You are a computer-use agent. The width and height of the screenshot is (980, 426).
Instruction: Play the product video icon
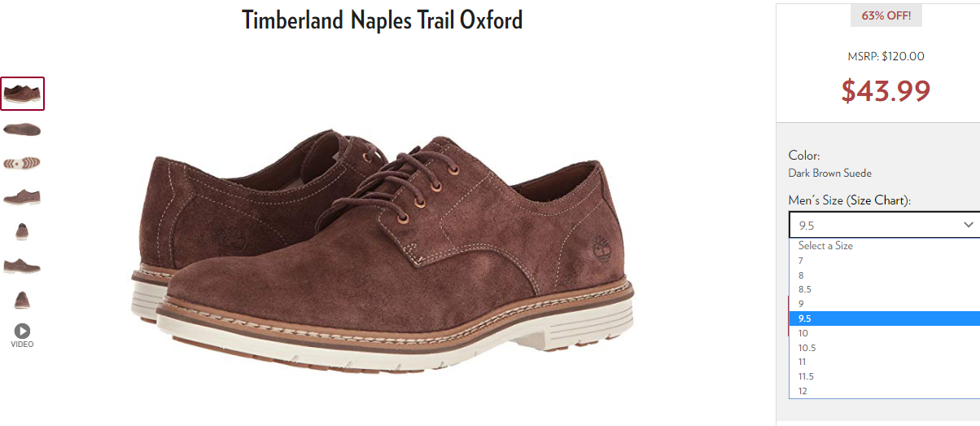click(x=22, y=331)
